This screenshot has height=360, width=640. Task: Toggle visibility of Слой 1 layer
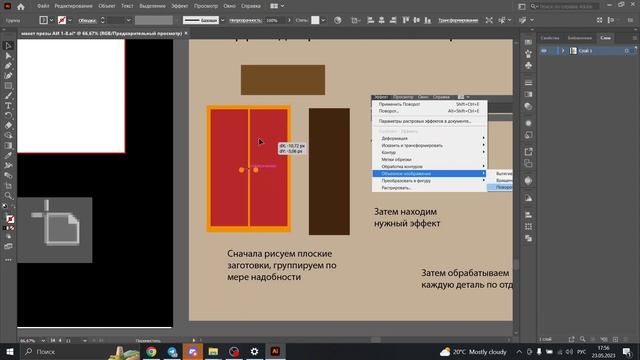(x=544, y=51)
